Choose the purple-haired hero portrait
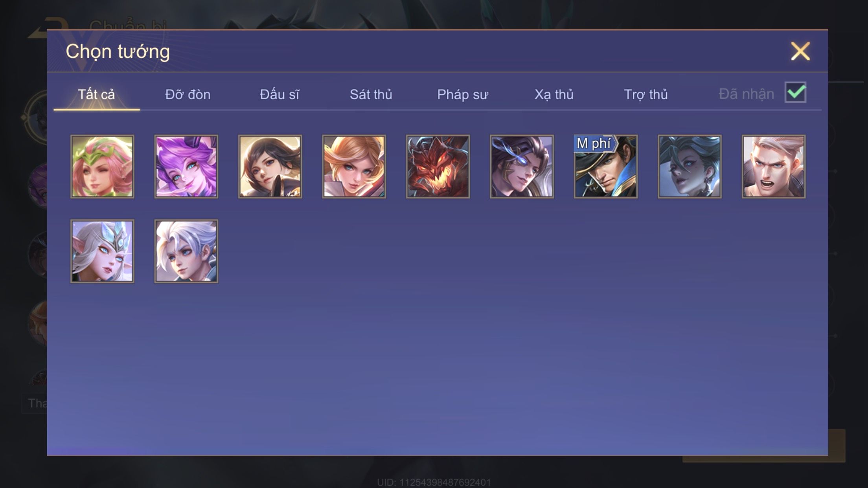Viewport: 868px width, 488px height. [x=186, y=167]
